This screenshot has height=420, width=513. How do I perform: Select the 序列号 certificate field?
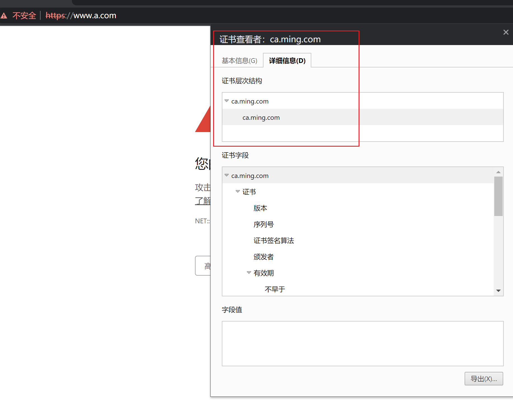tap(263, 224)
